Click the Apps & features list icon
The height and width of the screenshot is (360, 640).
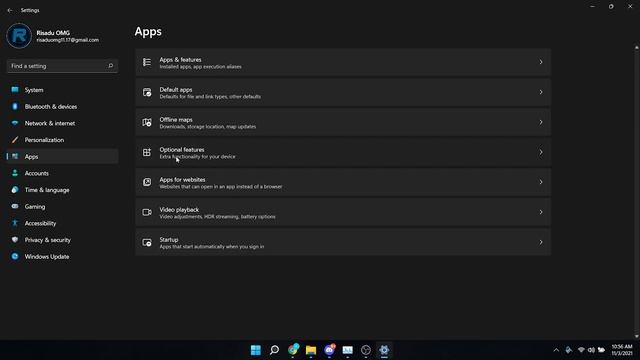(x=147, y=62)
